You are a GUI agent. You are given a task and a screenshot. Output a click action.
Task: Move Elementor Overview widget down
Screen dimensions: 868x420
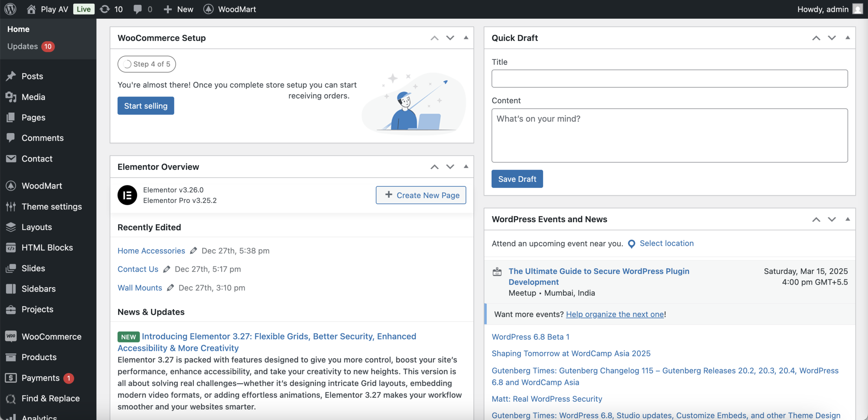pos(450,167)
